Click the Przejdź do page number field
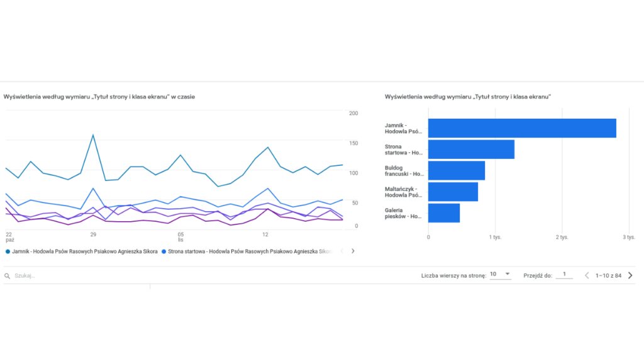The image size is (644, 362). coord(564,275)
